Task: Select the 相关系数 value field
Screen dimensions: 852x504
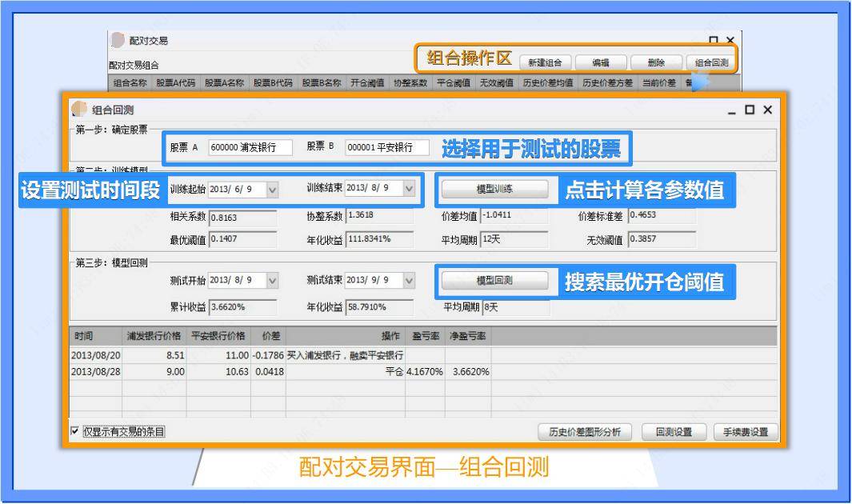Action: [x=243, y=218]
